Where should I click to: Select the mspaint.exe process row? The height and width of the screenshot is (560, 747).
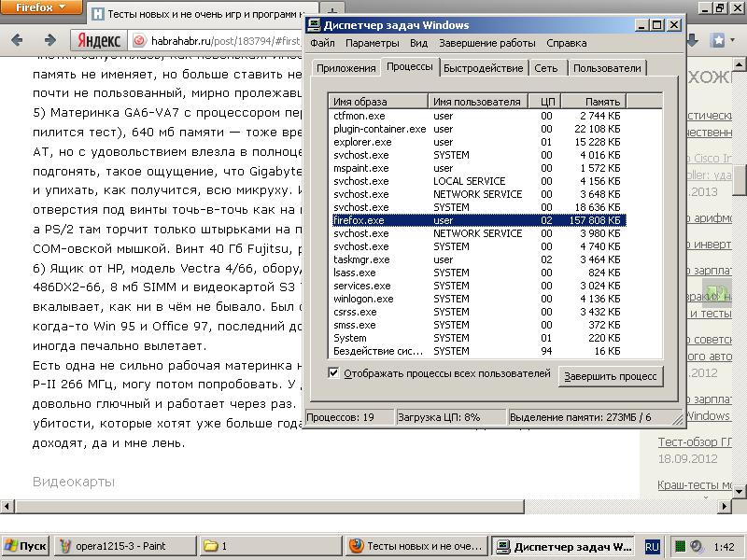tap(478, 168)
